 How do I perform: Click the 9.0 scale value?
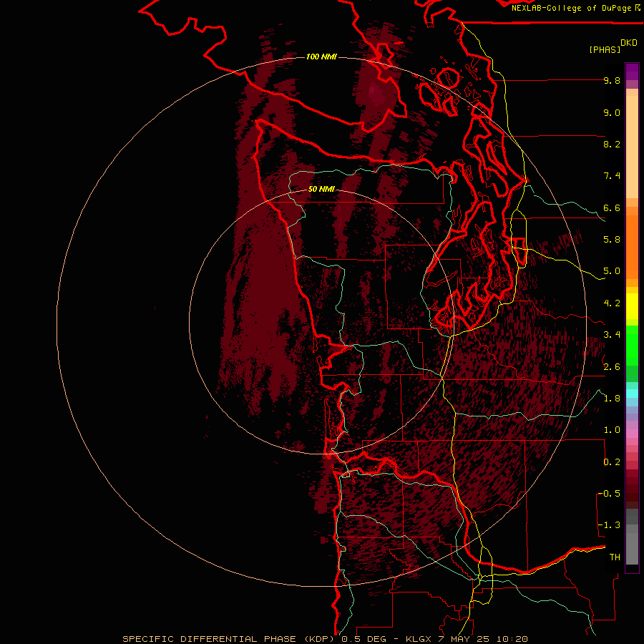click(612, 112)
